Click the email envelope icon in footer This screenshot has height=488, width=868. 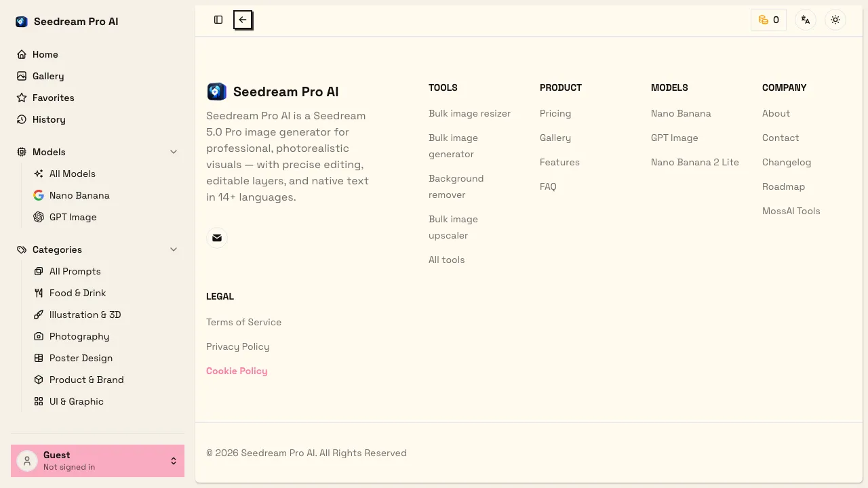pyautogui.click(x=217, y=238)
